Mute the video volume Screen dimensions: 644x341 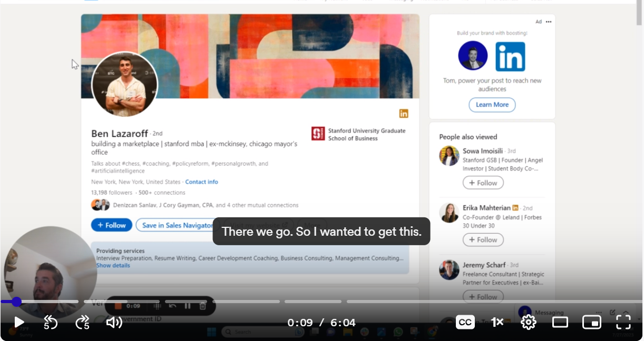point(114,322)
